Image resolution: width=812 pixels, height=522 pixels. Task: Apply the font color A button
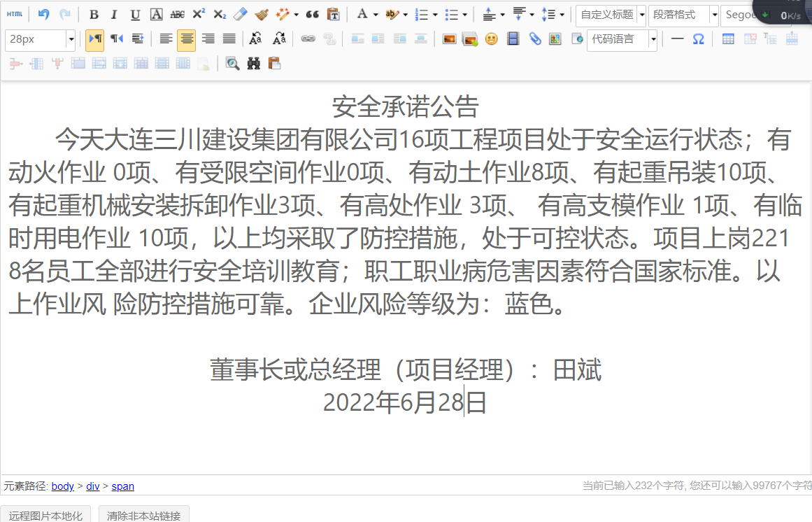click(362, 15)
